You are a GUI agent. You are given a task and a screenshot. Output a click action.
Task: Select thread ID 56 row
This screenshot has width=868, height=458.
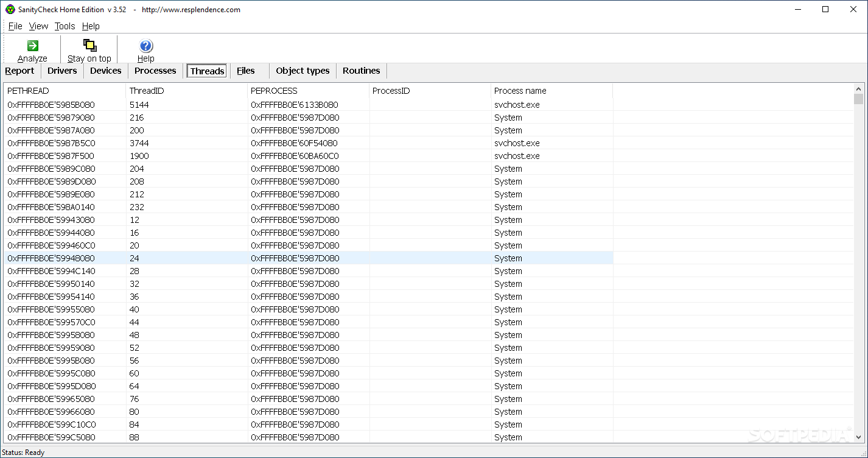[308, 361]
